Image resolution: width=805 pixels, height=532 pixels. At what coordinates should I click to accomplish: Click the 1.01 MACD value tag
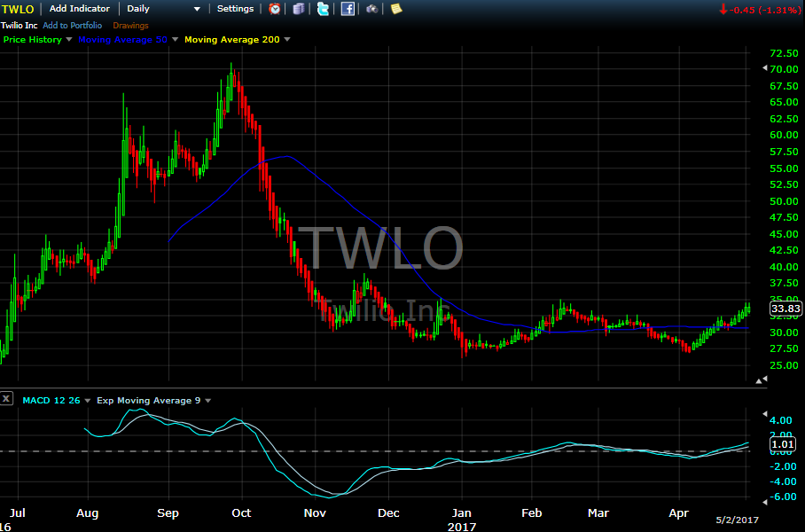point(783,444)
